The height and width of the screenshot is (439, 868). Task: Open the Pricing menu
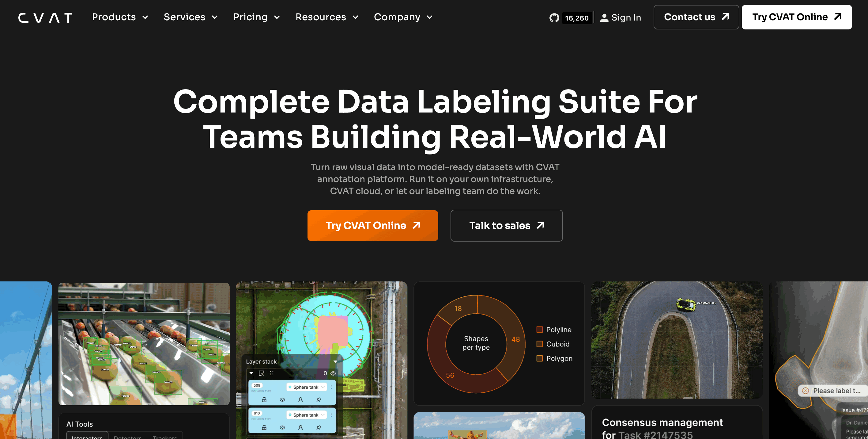tap(256, 17)
